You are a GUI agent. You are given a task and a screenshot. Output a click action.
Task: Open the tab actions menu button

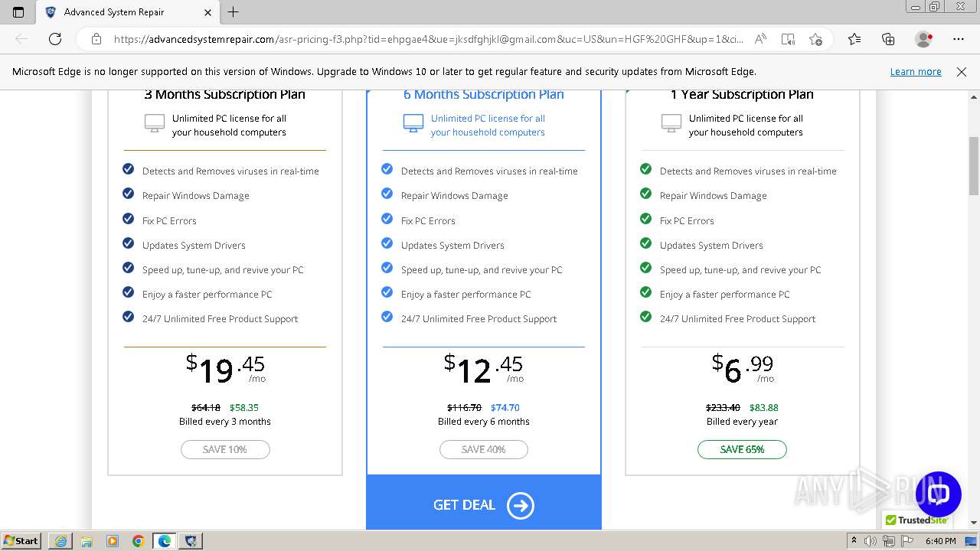[18, 12]
